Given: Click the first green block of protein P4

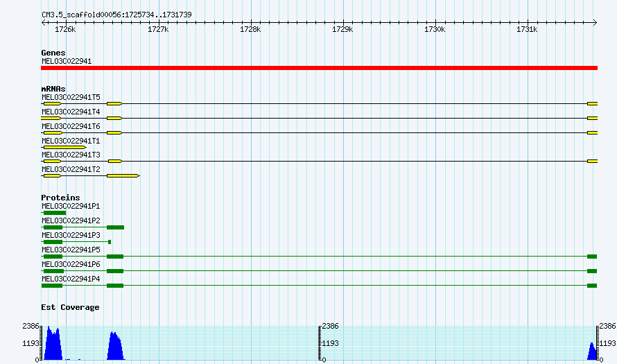Looking at the screenshot, I should pos(51,286).
